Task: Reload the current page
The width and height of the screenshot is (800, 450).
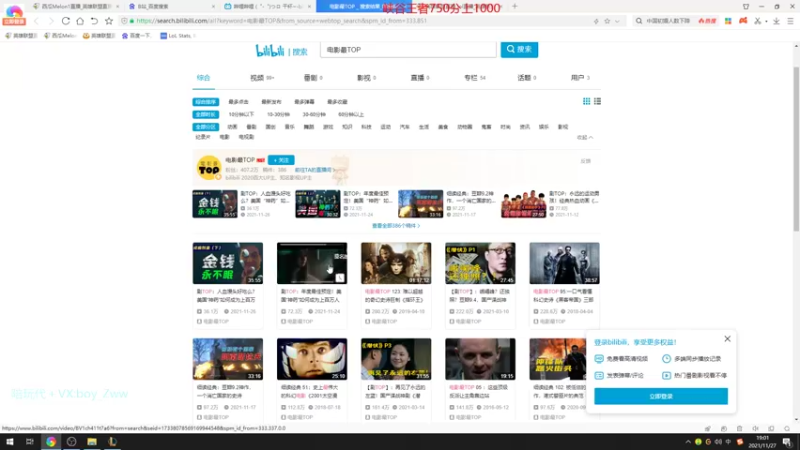Action: 66,21
